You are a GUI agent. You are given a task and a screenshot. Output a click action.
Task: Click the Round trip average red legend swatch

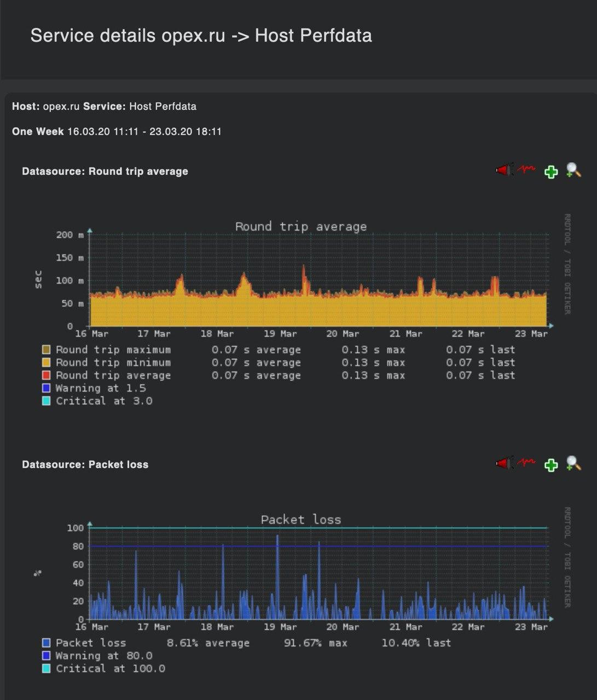(x=47, y=375)
